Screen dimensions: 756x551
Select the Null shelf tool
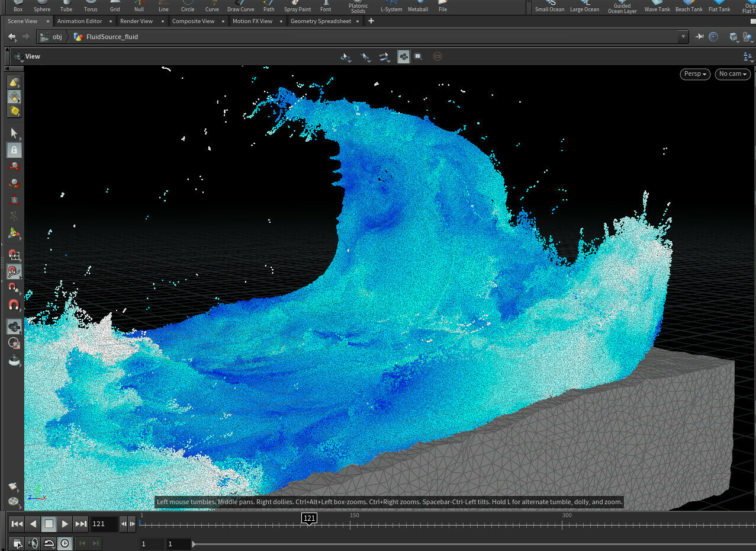pos(139,7)
